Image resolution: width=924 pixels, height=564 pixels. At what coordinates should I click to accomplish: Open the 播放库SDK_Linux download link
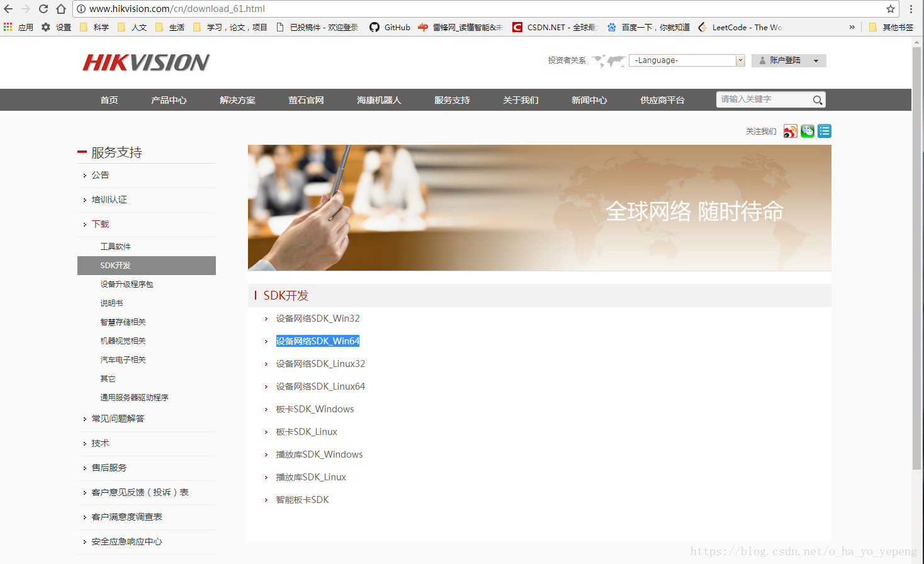311,477
